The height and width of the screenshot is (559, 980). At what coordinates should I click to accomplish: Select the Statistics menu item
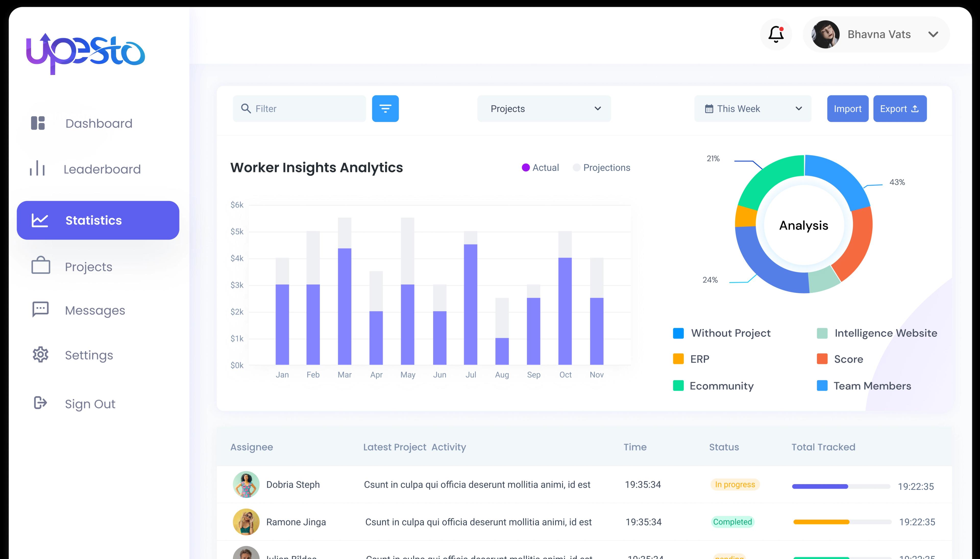coord(98,220)
